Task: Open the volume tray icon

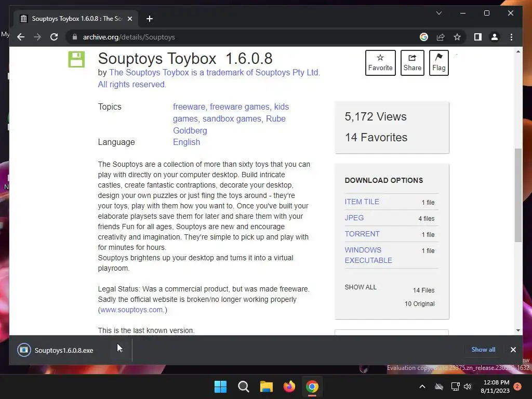Action: [x=468, y=387]
